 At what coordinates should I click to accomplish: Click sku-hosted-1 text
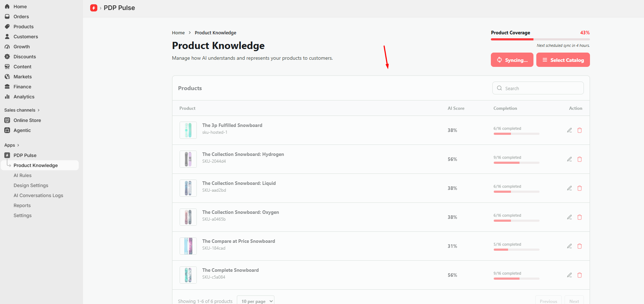click(215, 132)
